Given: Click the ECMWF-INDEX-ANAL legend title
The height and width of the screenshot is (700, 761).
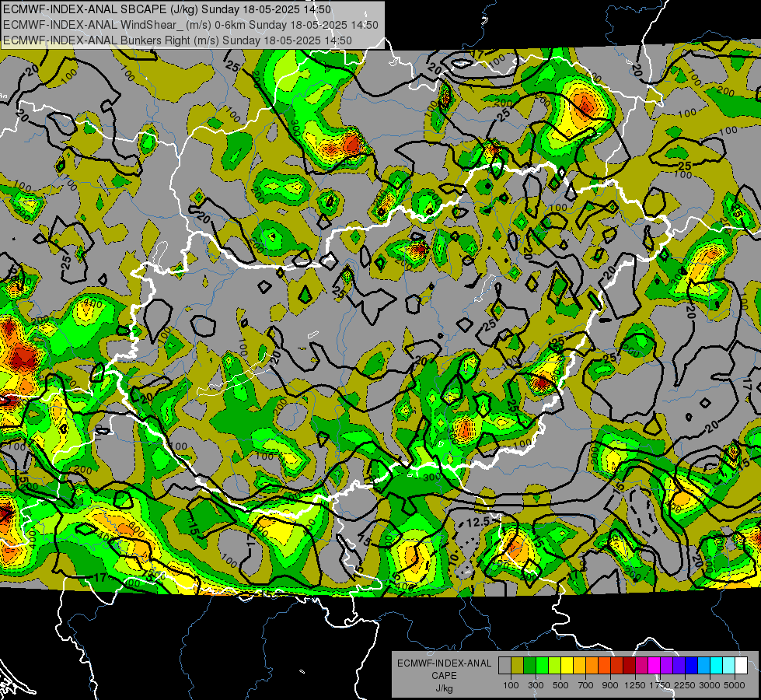Looking at the screenshot, I should point(444,663).
